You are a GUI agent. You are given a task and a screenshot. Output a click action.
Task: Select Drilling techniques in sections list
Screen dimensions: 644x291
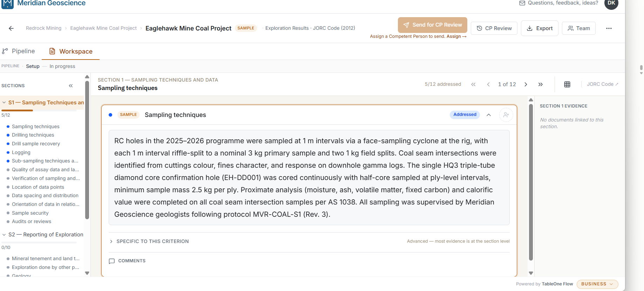coord(33,135)
